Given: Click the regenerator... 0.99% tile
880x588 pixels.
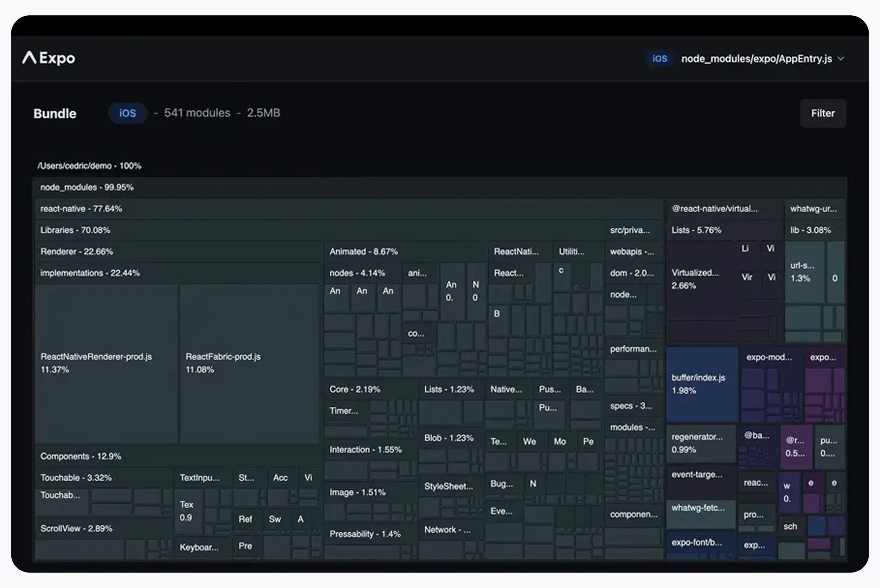Looking at the screenshot, I should click(x=700, y=443).
